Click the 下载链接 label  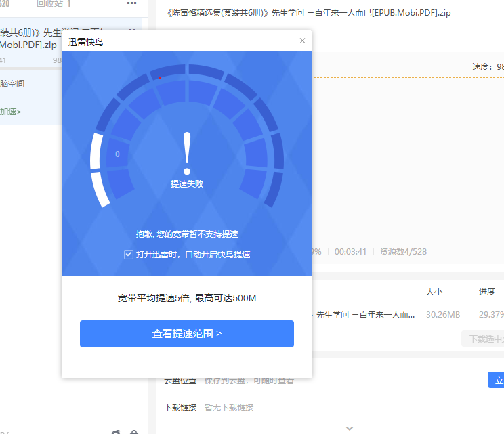coord(180,408)
